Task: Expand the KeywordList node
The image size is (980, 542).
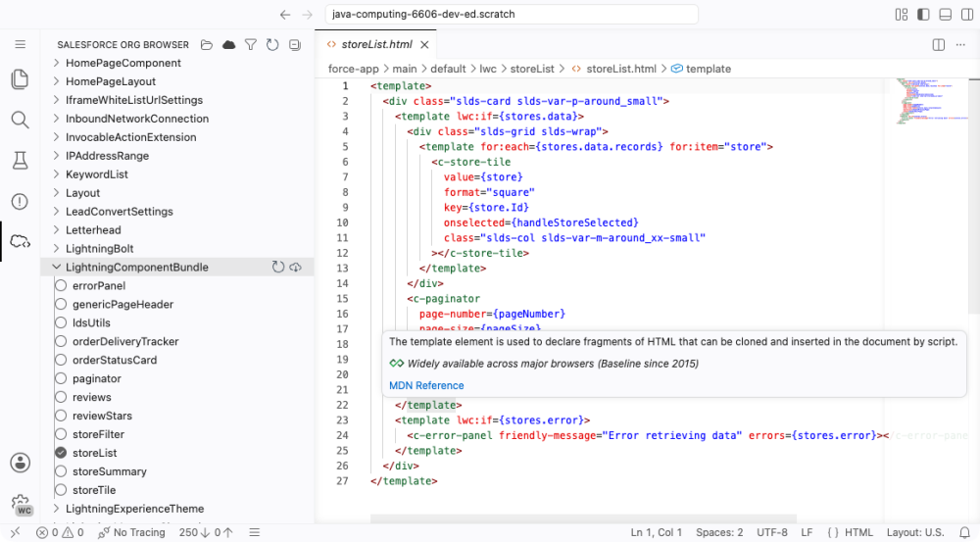Action: click(x=56, y=173)
